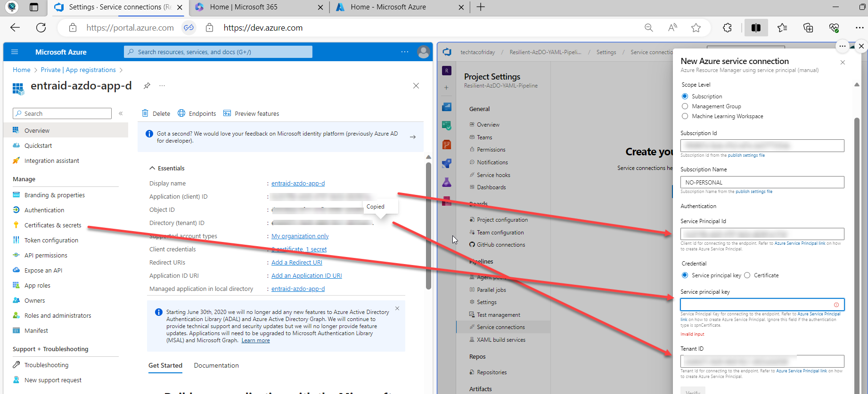Open Authentication settings

44,210
